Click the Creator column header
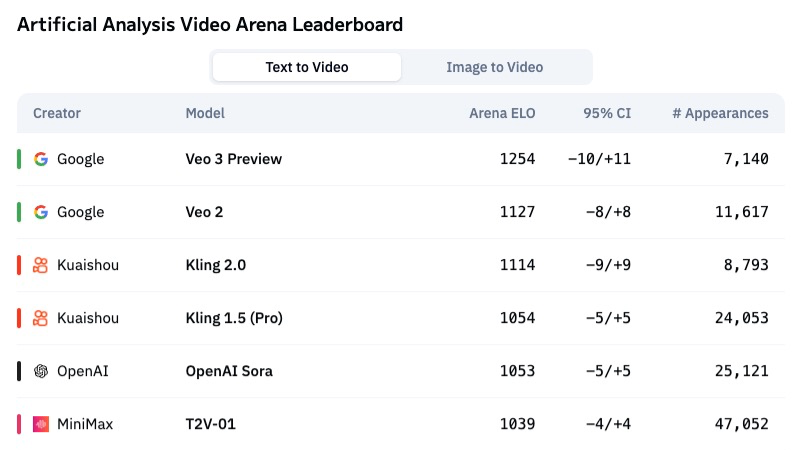The height and width of the screenshot is (450, 800). [57, 113]
